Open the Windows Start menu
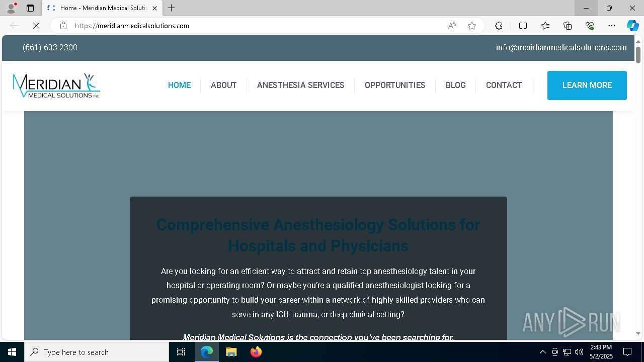644x362 pixels. [x=12, y=352]
